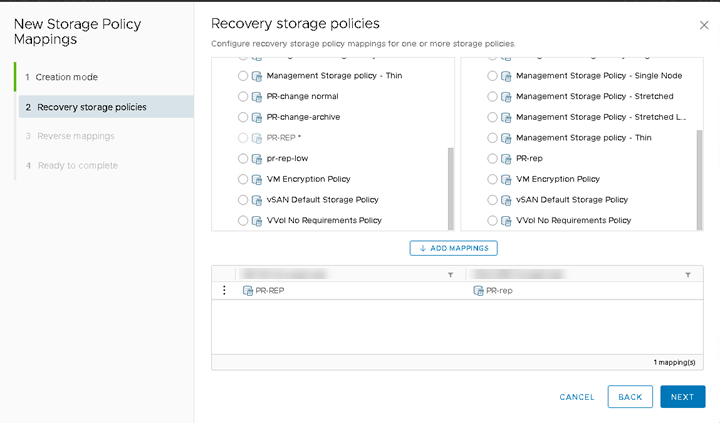
Task: Click the right policy list scrollbar
Action: click(x=699, y=179)
